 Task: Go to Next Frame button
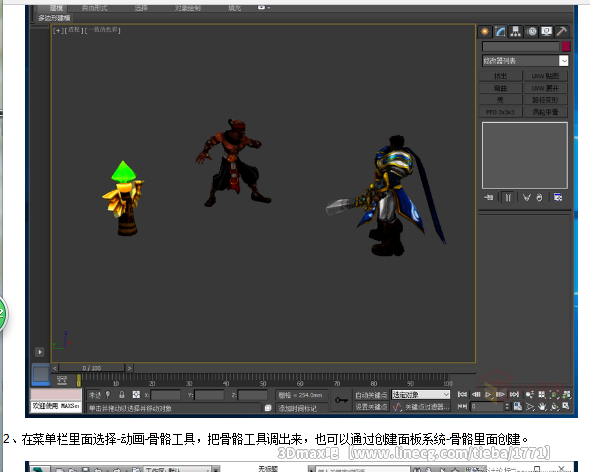click(x=500, y=394)
